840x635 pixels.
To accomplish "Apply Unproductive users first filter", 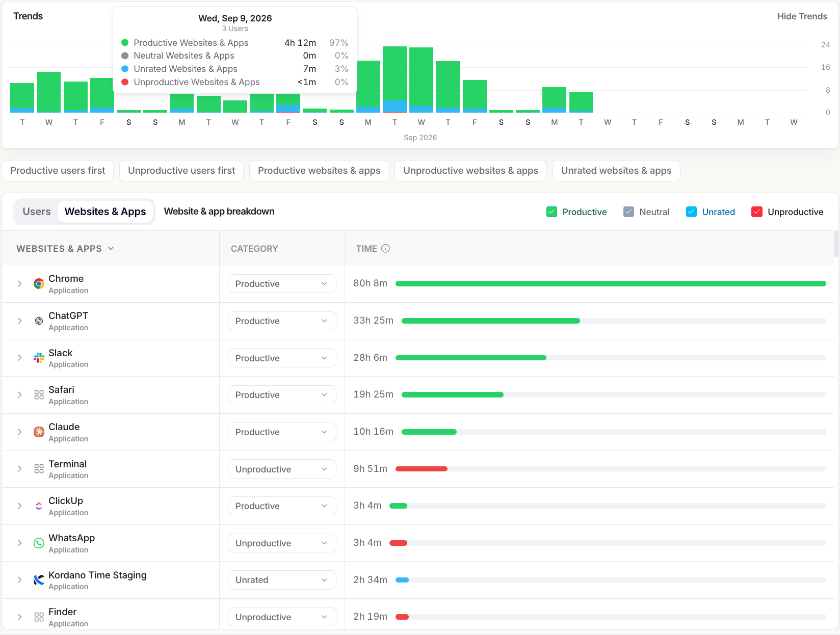I will coord(181,171).
